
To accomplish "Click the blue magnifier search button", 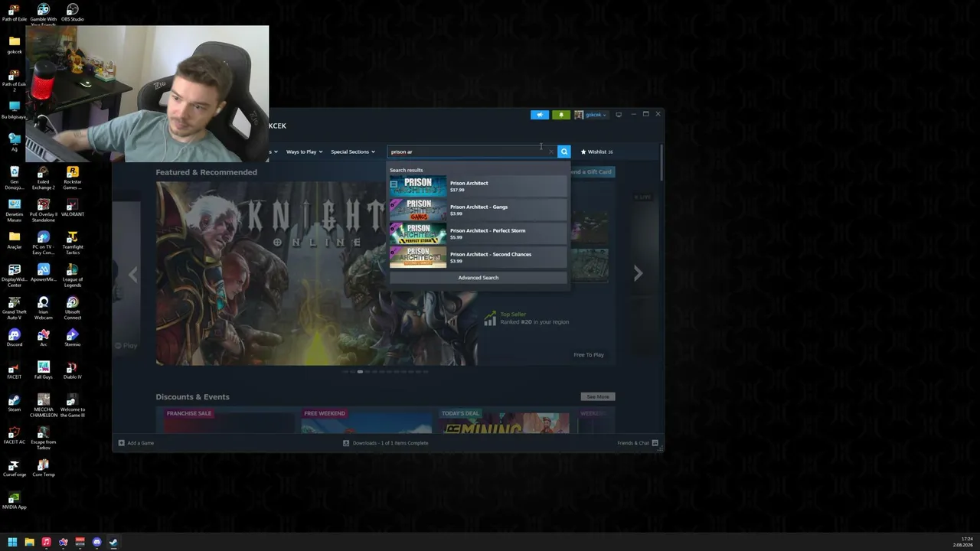I will tap(564, 152).
